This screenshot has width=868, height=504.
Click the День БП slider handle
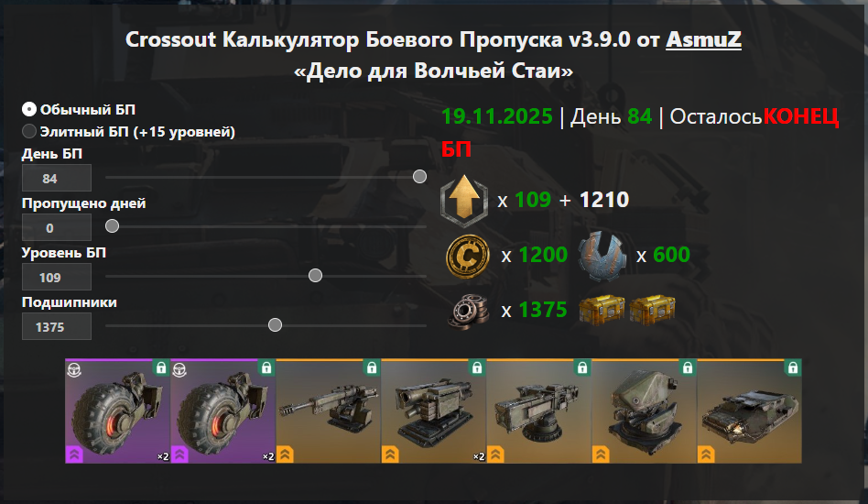click(x=419, y=177)
